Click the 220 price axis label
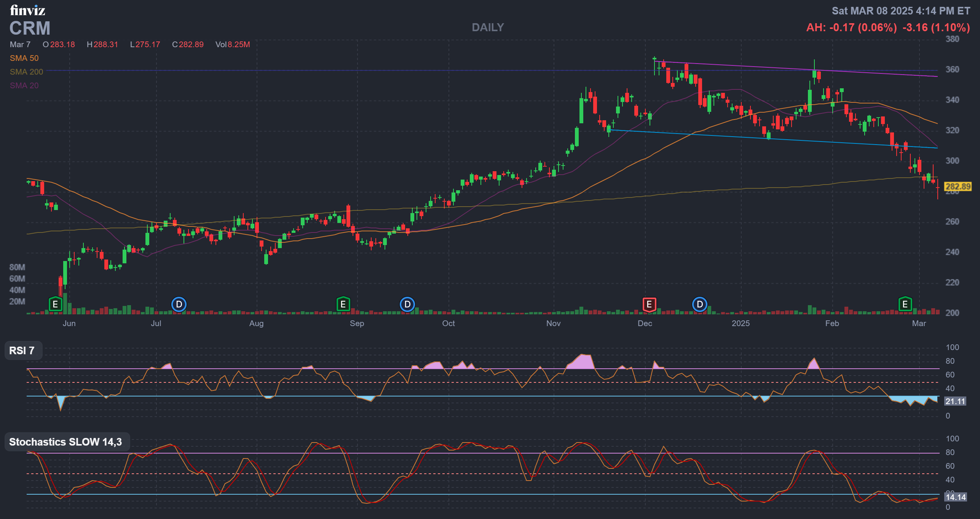Screen dimensions: 980x519 952,282
